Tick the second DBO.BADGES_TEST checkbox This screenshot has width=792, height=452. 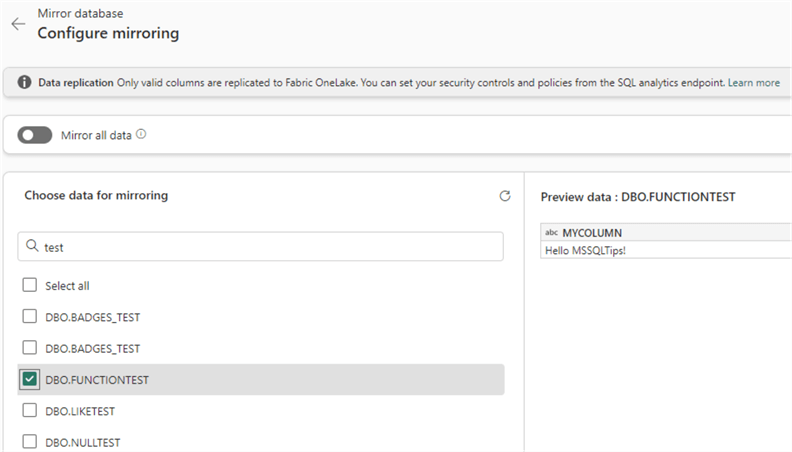point(30,348)
